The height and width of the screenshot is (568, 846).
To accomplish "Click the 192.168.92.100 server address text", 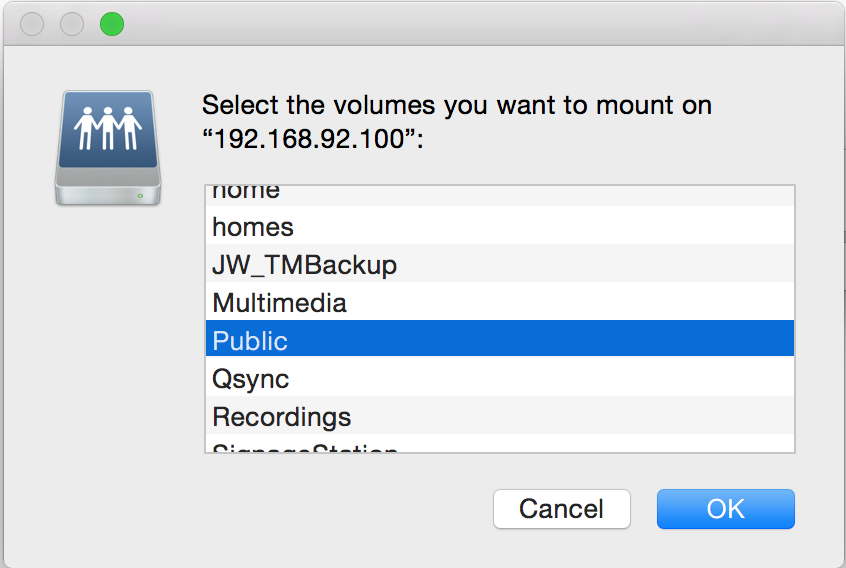I will click(314, 139).
